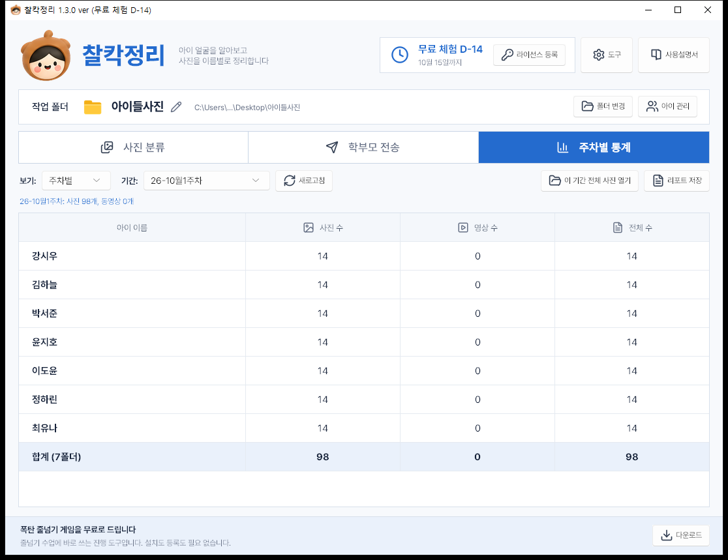
Task: Click the yellow folder icon for 아이들사진
Action: [93, 107]
